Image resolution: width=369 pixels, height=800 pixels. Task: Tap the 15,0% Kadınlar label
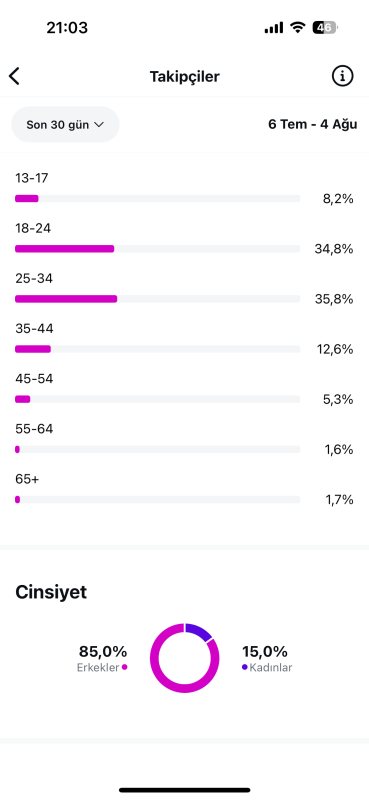click(267, 658)
